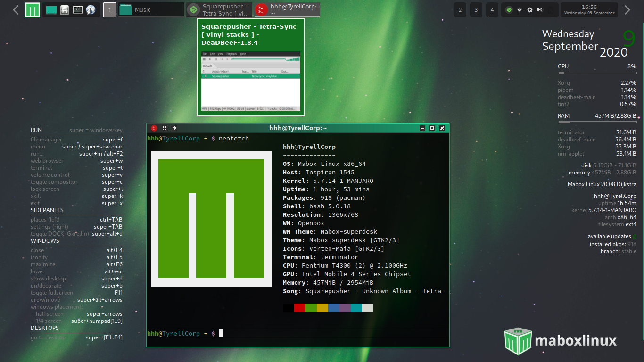Click the CPU usage bar in conky

597,73
